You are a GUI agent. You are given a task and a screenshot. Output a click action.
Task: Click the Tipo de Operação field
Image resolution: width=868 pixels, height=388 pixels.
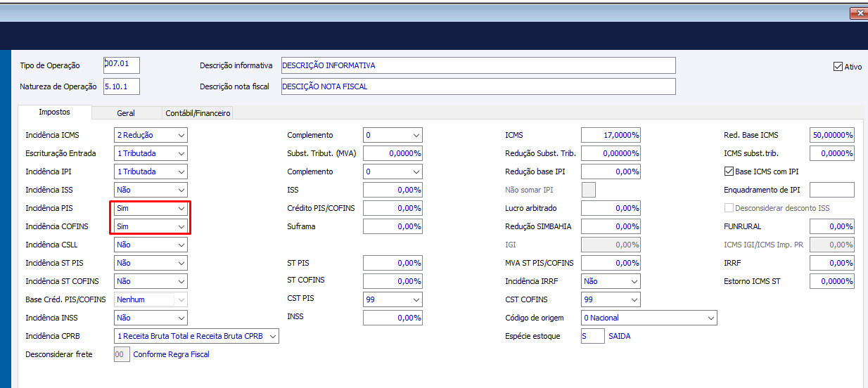[x=122, y=65]
